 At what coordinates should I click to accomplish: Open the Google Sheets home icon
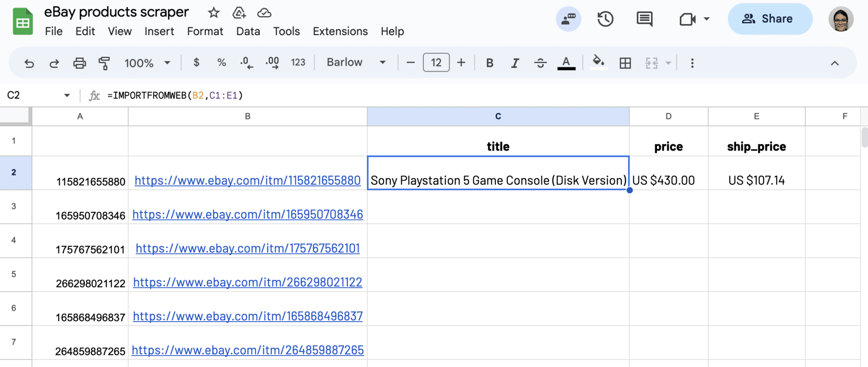pyautogui.click(x=23, y=21)
